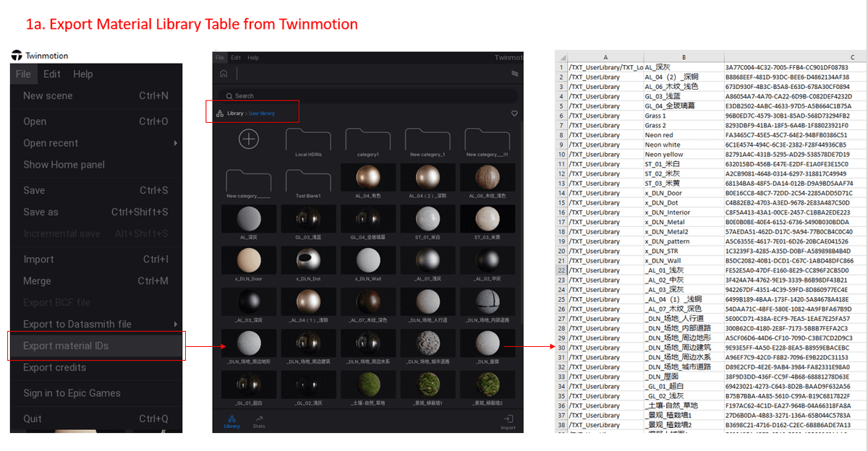Select column B header in the spreadsheet

[x=684, y=57]
